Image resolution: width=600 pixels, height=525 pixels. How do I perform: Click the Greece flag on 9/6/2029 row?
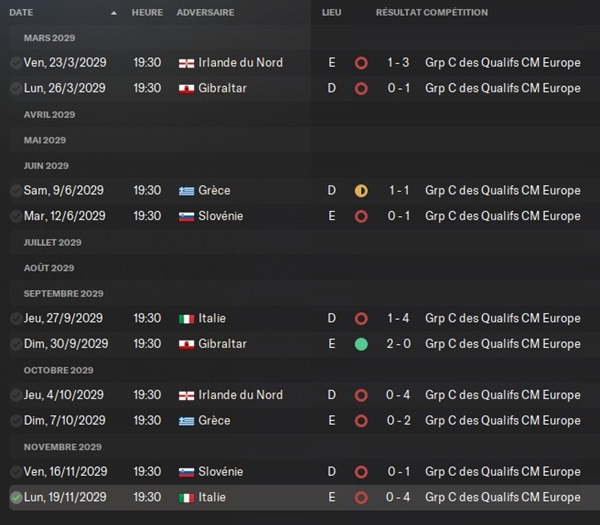click(x=186, y=191)
